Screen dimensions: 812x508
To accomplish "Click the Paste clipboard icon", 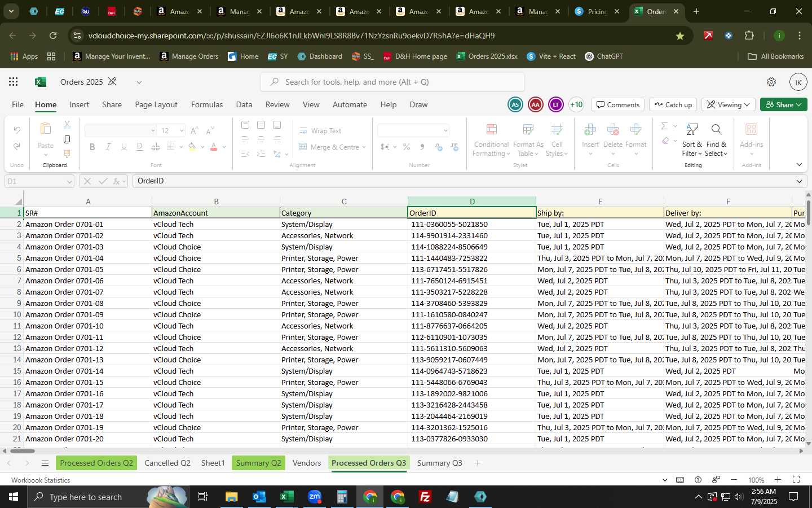I will point(46,129).
